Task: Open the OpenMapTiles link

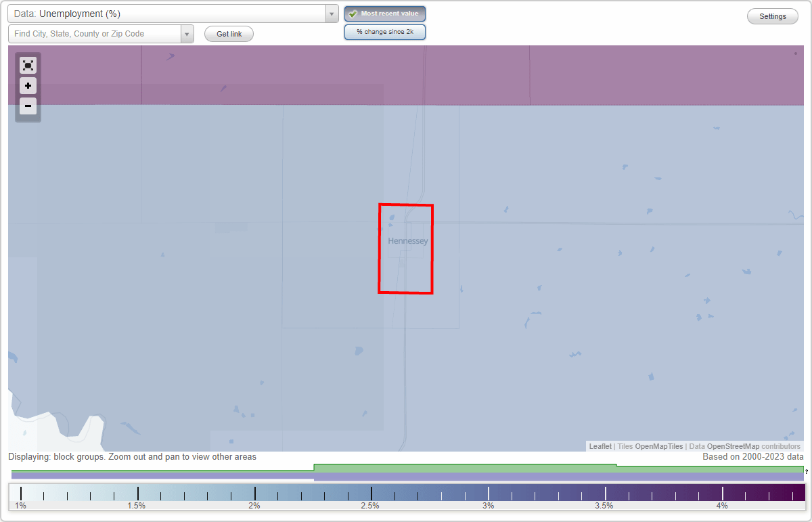Action: click(659, 447)
